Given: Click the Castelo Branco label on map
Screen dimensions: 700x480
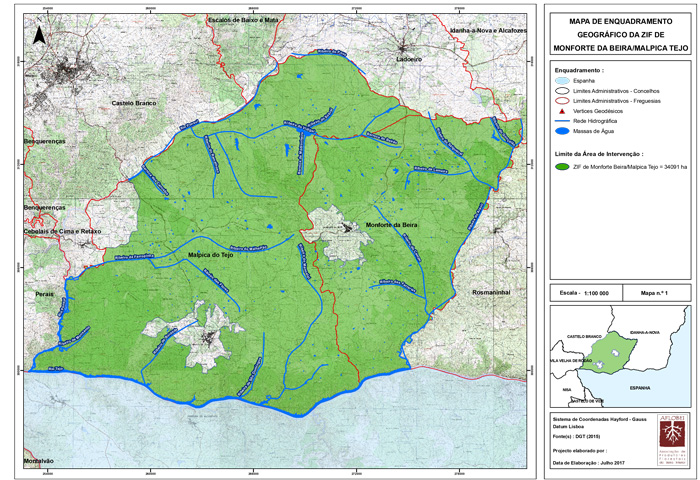Looking at the screenshot, I should pos(136,103).
